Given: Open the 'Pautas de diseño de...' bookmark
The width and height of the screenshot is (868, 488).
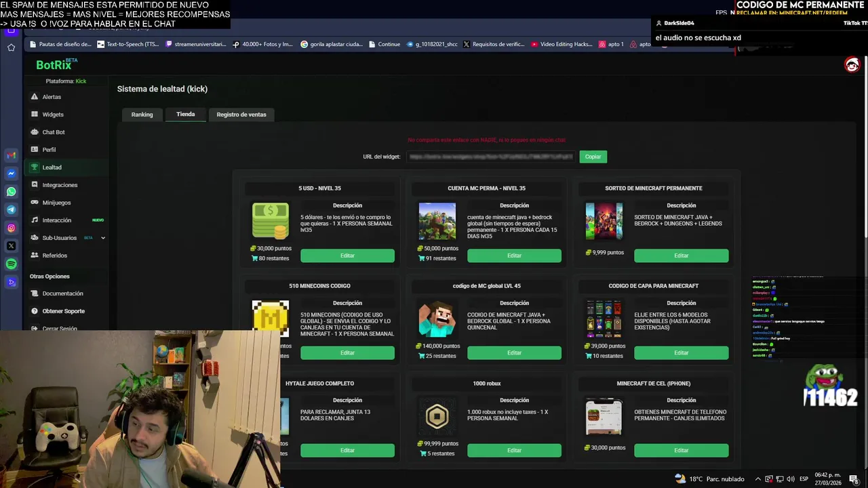Looking at the screenshot, I should [x=60, y=44].
